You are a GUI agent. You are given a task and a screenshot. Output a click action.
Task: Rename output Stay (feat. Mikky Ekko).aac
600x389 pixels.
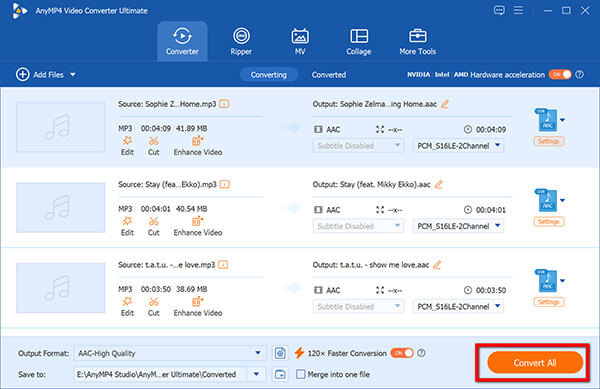(439, 184)
